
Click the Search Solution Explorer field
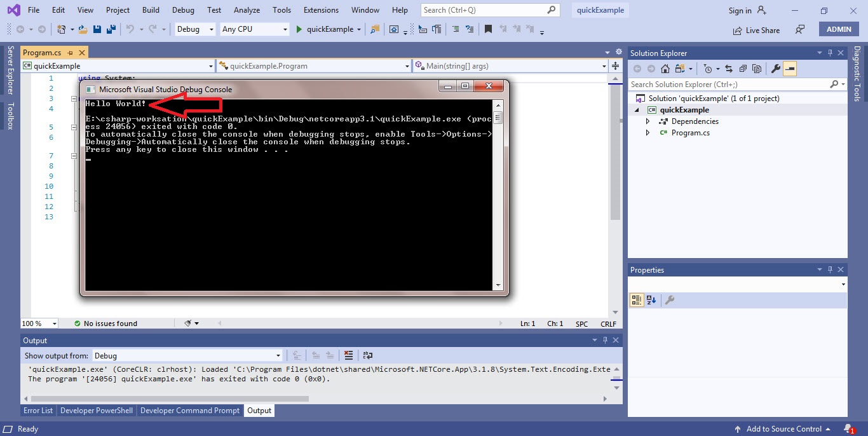point(737,85)
